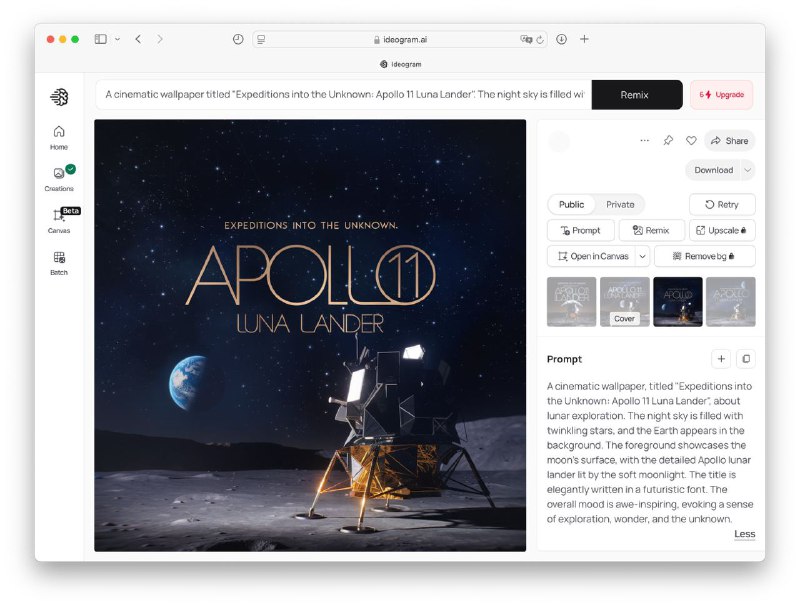Click the plus icon beside Prompt
800x607 pixels.
pos(720,359)
